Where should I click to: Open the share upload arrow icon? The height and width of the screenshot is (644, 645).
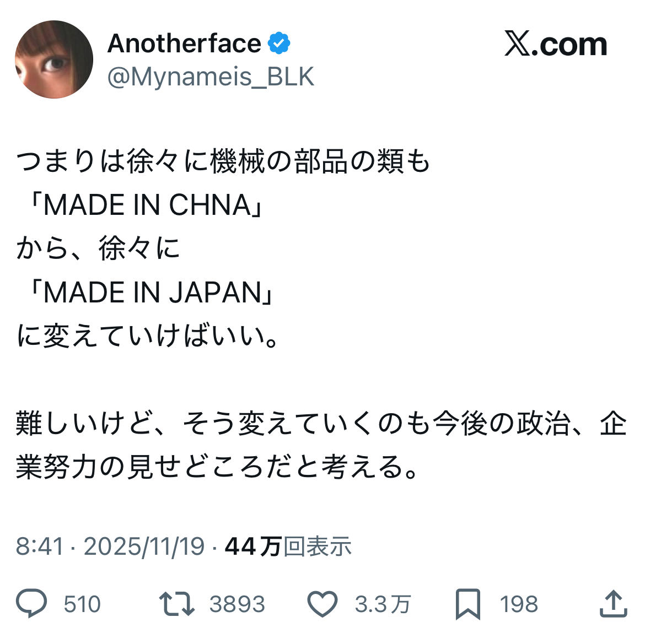coord(613,604)
